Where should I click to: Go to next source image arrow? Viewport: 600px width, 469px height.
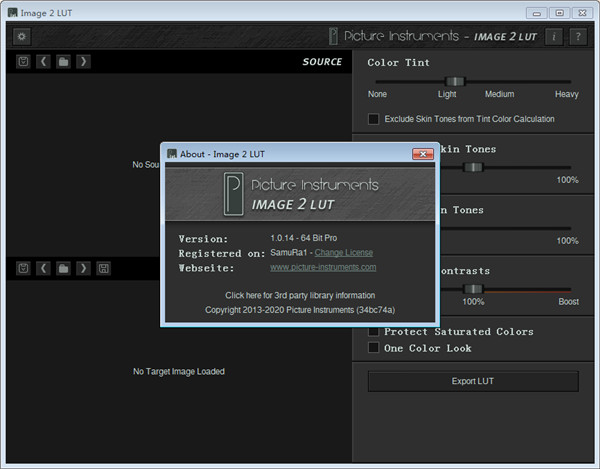coord(83,61)
